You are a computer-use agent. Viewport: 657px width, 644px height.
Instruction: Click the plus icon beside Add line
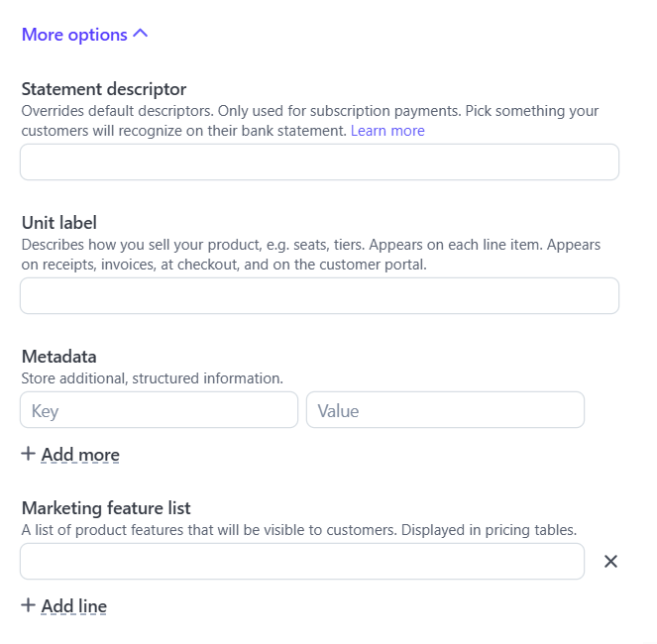pyautogui.click(x=29, y=606)
